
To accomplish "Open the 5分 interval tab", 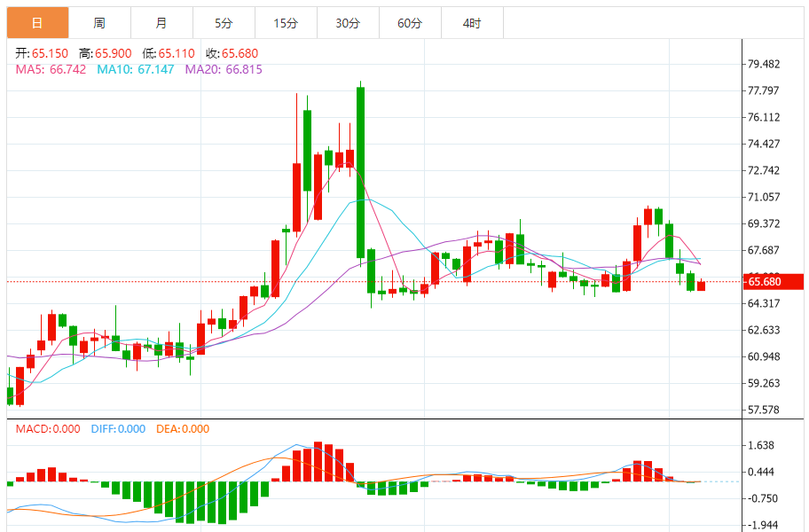I will click(224, 23).
